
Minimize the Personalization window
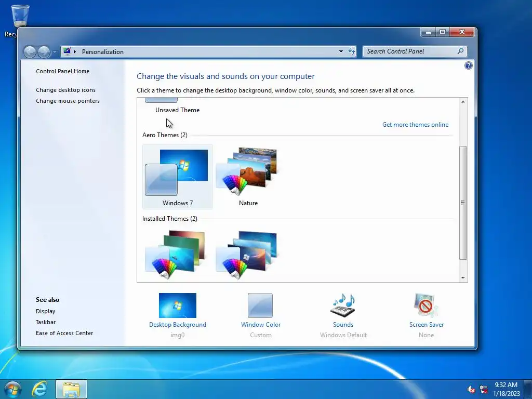click(x=429, y=32)
